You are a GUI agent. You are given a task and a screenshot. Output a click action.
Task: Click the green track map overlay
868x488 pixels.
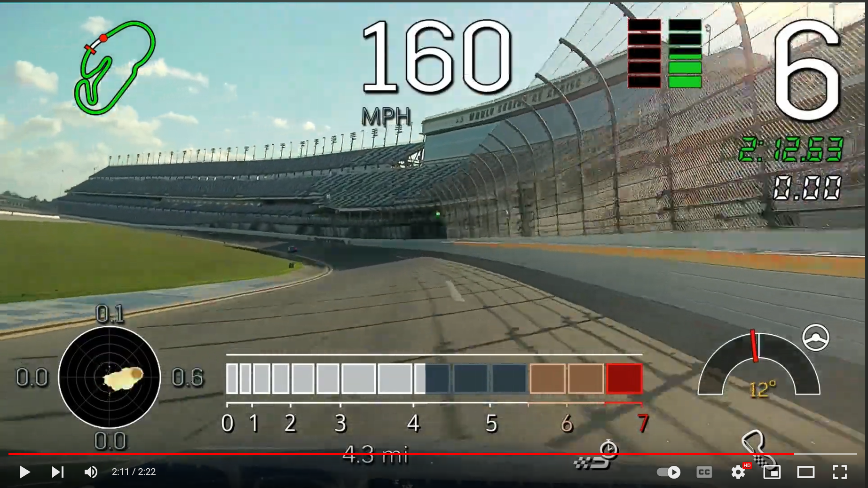(115, 67)
